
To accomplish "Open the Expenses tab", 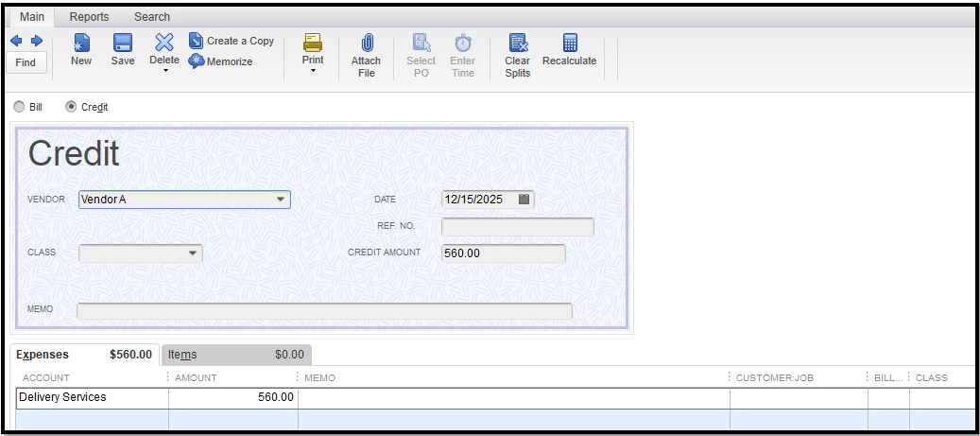I will (x=84, y=355).
